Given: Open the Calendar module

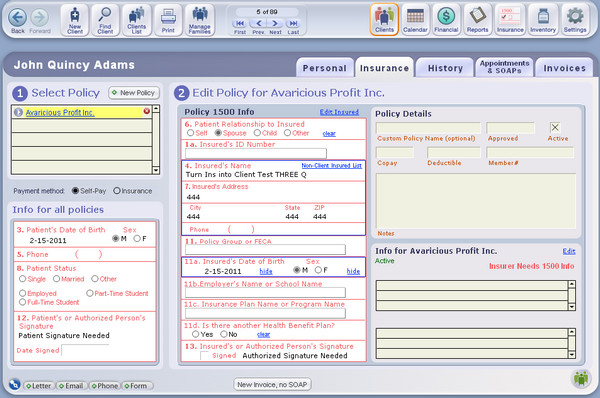Looking at the screenshot, I should coord(415,20).
